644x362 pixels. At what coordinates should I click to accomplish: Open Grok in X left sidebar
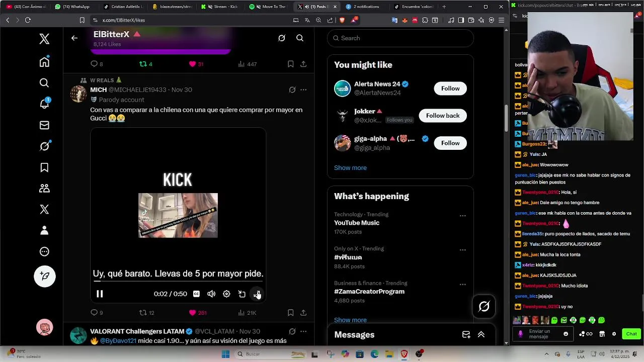44,146
